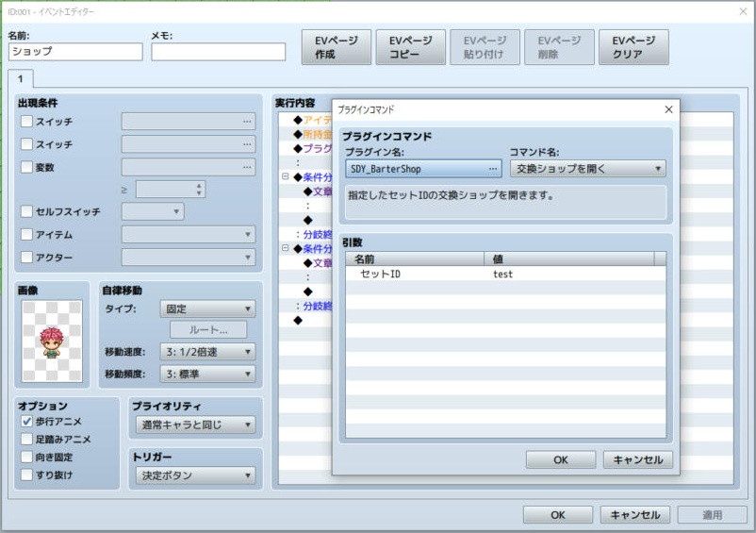Image resolution: width=756 pixels, height=533 pixels.
Task: Open the コマンド名 dropdown 交換ショップを開く
Action: coord(587,169)
